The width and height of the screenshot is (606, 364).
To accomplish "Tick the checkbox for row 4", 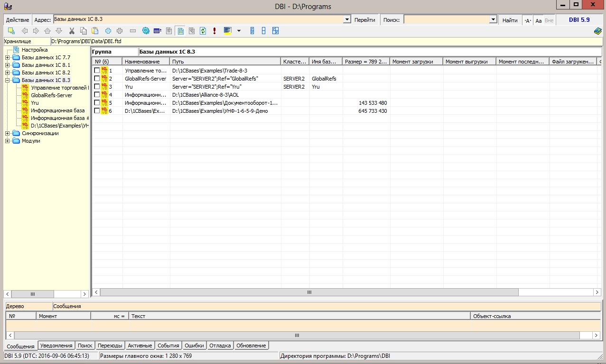I will click(x=97, y=94).
